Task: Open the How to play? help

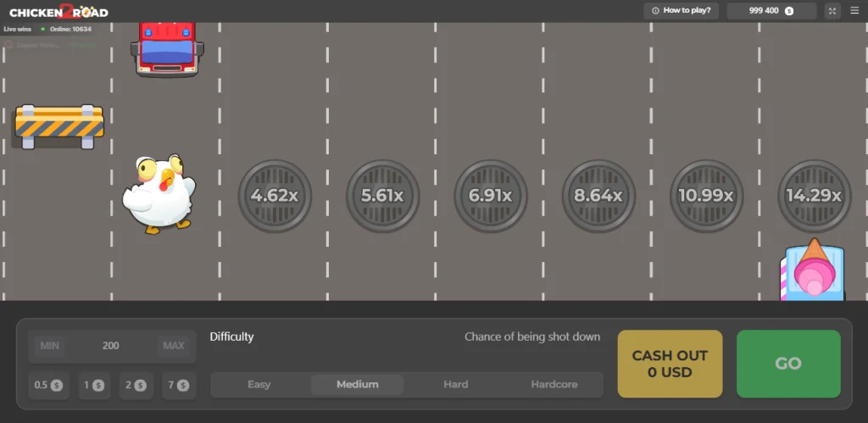Action: 681,10
